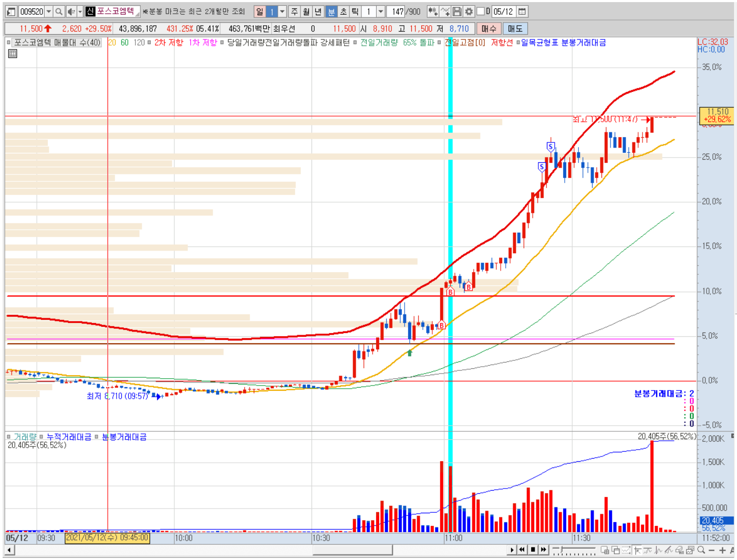The width and height of the screenshot is (737, 560).
Task: Open day period dropdown arrow next to 1
Action: [x=282, y=12]
